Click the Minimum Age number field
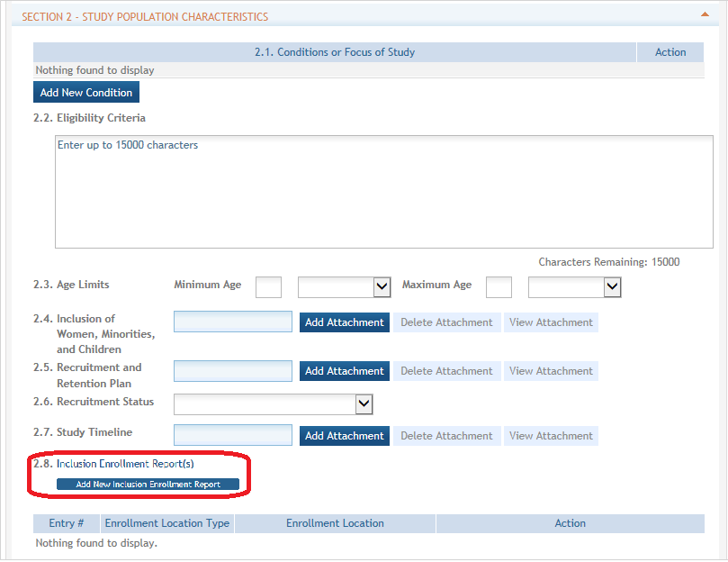This screenshot has width=728, height=562. click(x=268, y=286)
